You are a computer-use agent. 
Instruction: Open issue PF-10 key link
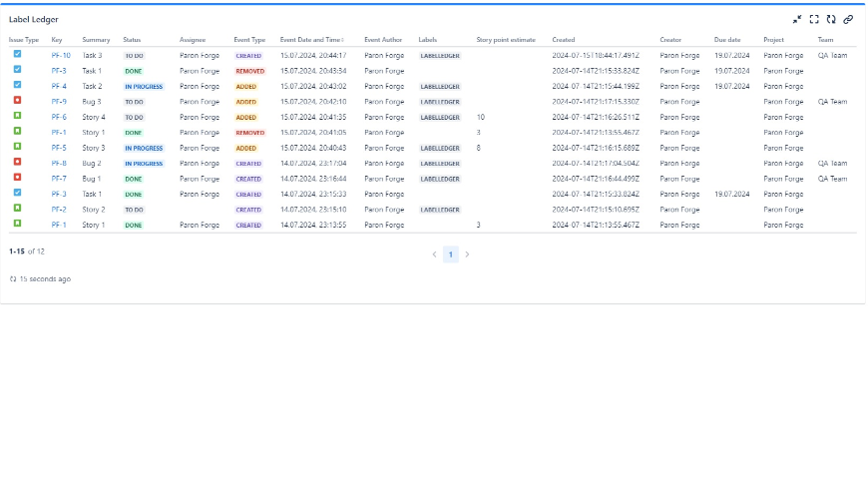point(61,56)
